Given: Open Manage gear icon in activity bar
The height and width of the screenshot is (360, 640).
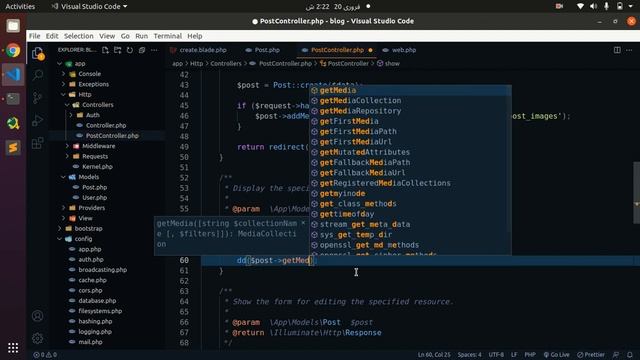Looking at the screenshot, I should 38,338.
